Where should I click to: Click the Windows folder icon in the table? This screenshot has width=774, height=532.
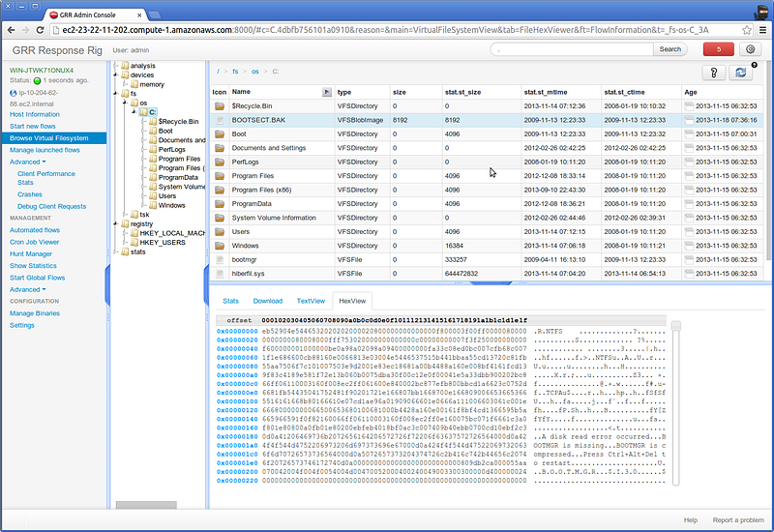[220, 246]
